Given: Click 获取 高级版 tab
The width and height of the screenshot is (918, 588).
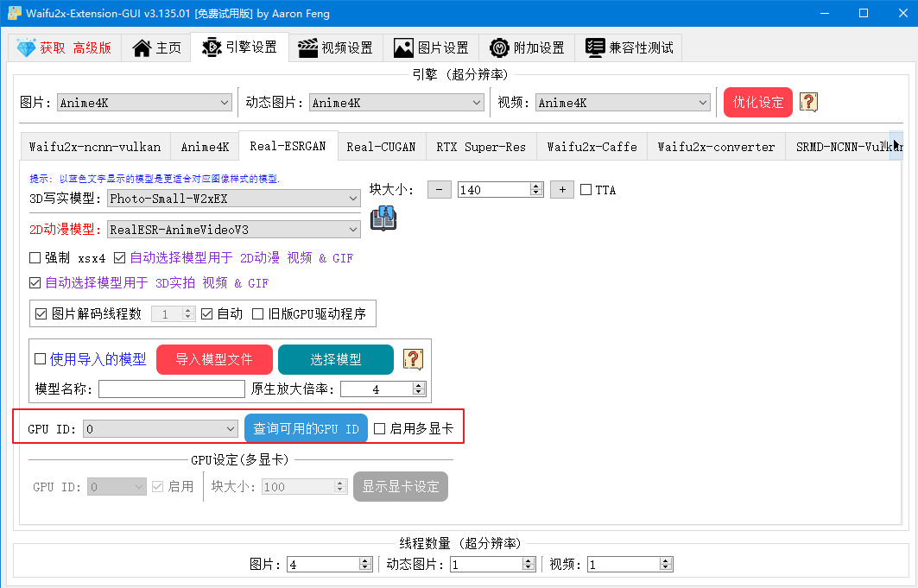Looking at the screenshot, I should pyautogui.click(x=65, y=47).
